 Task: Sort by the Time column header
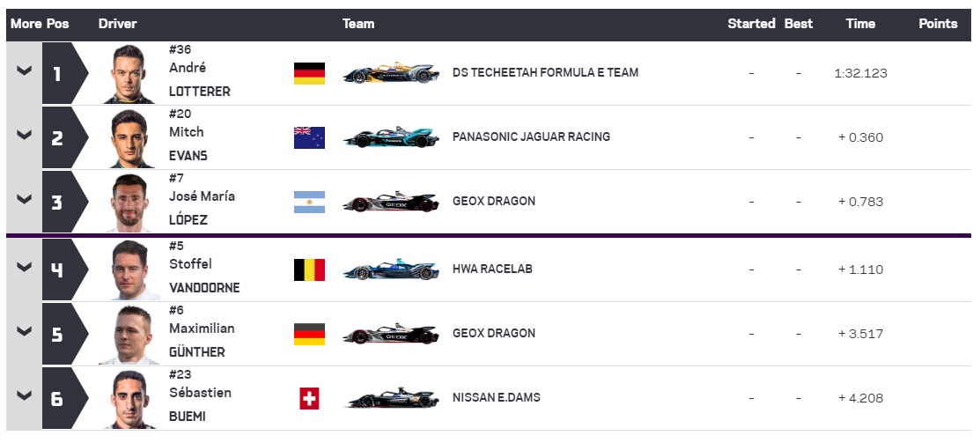(x=860, y=24)
